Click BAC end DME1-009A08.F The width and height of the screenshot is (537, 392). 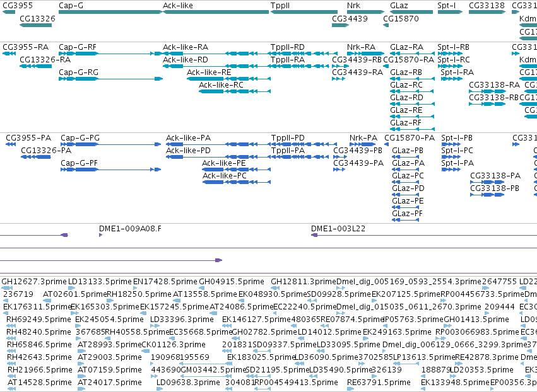130,229
